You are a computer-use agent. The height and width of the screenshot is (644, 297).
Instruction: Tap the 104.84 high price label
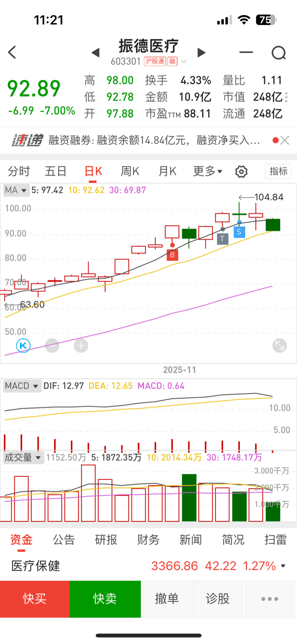pos(269,197)
